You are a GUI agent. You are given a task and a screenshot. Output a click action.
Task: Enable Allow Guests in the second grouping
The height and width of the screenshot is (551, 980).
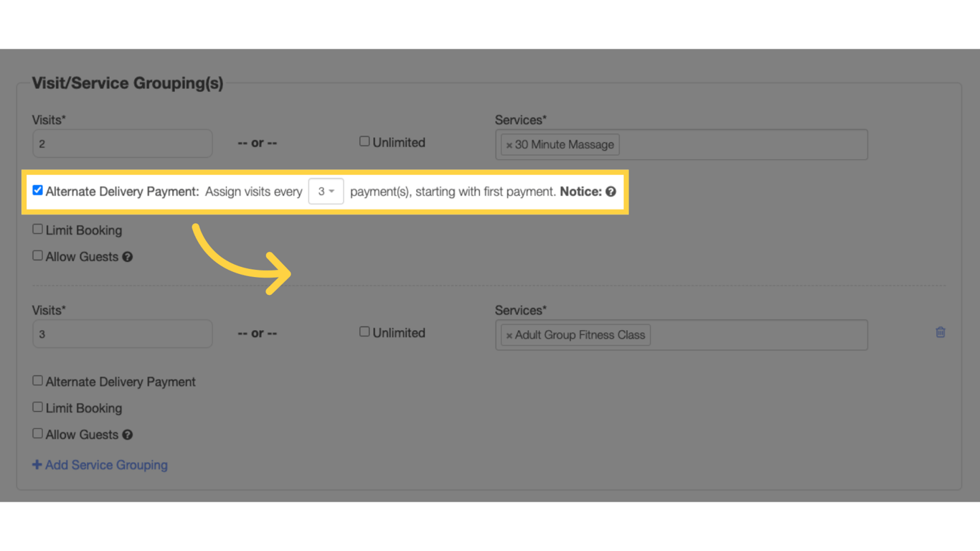tap(37, 433)
